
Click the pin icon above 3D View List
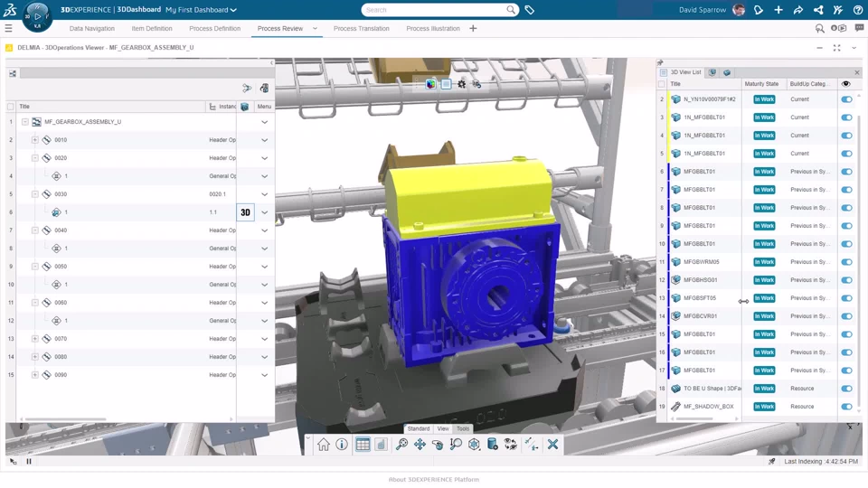pos(660,62)
